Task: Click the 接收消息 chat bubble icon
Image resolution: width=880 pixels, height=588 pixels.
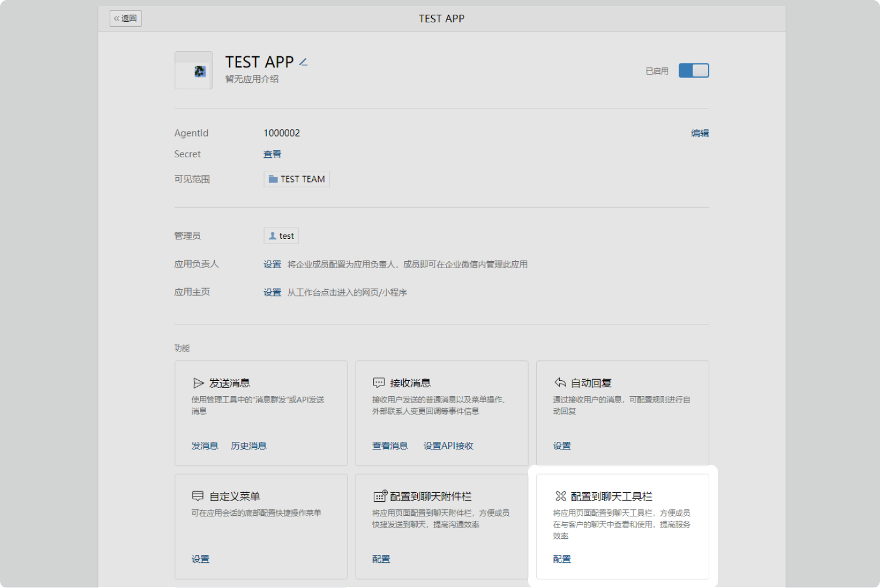Action: click(x=379, y=383)
